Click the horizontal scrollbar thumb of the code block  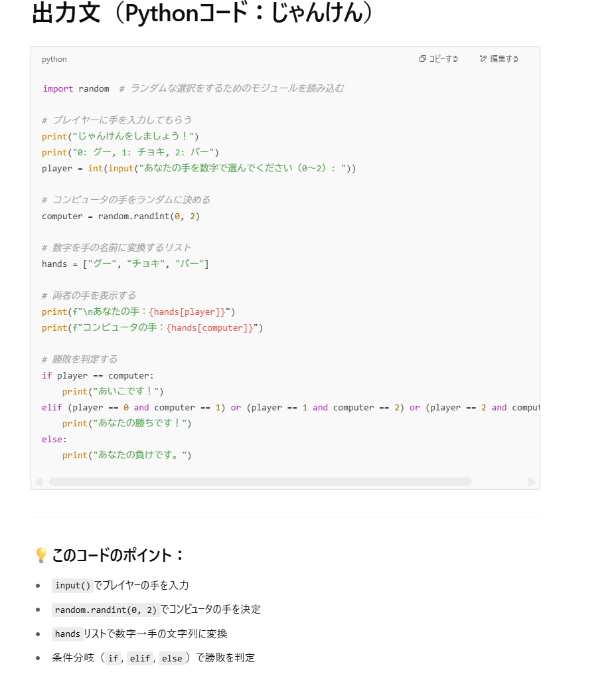[x=260, y=481]
